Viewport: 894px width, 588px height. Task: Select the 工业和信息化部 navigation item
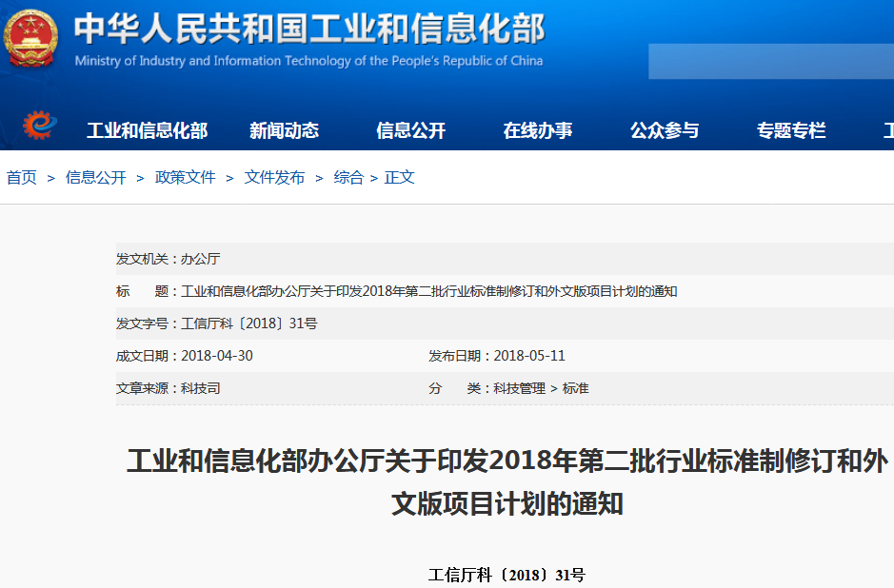click(x=148, y=130)
